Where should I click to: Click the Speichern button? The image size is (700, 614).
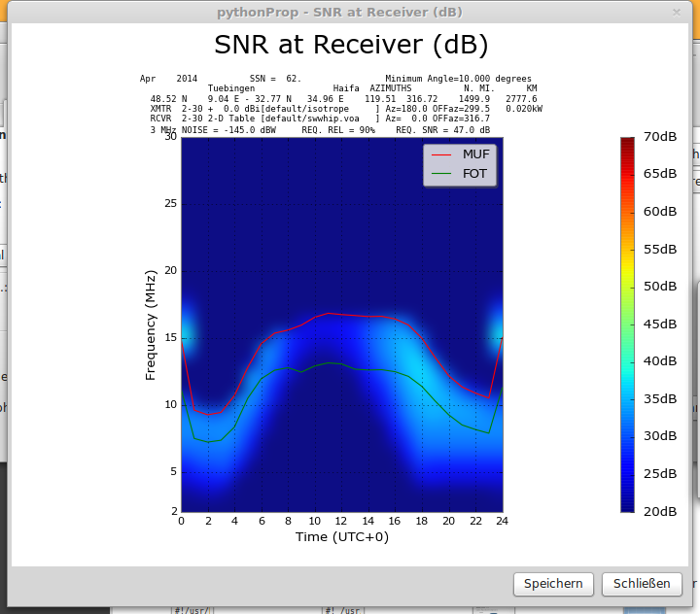click(553, 584)
